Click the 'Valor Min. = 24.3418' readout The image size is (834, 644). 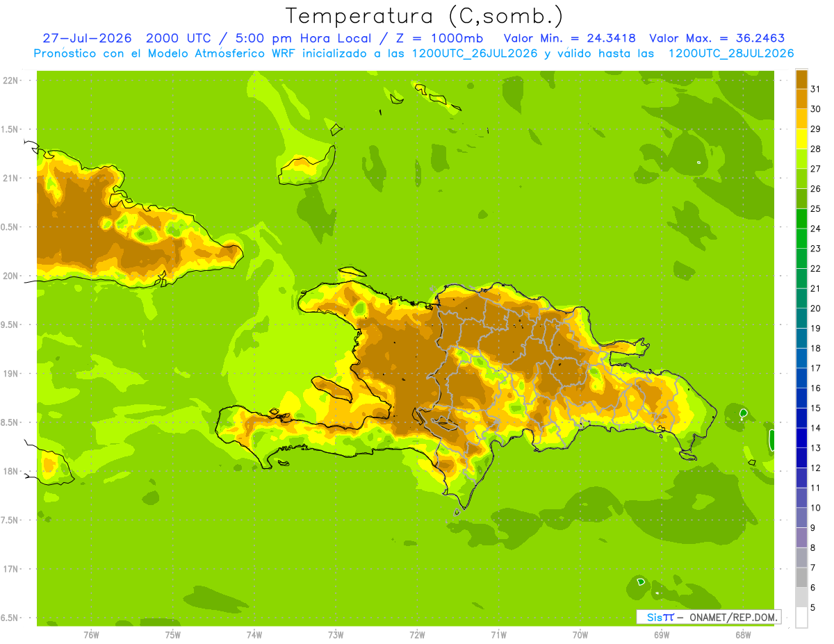tap(569, 38)
